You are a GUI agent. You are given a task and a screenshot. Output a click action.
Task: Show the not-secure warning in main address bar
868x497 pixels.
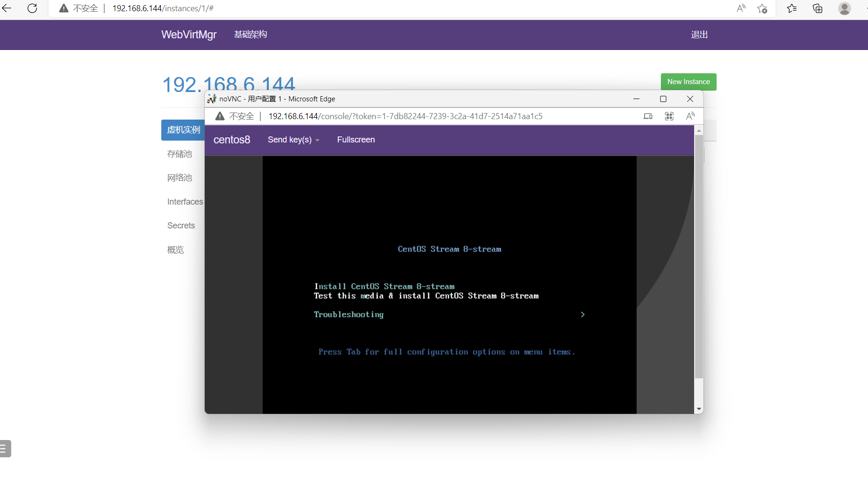(x=79, y=8)
